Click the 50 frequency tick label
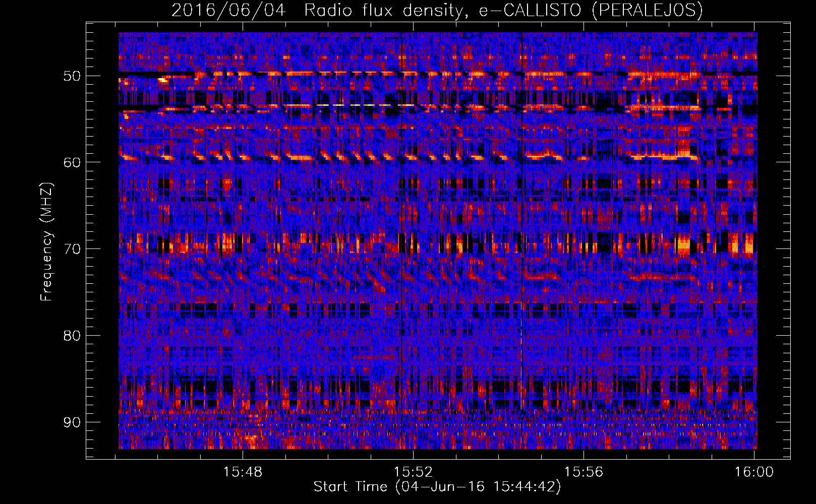Viewport: 816px width, 504px height. (x=72, y=76)
